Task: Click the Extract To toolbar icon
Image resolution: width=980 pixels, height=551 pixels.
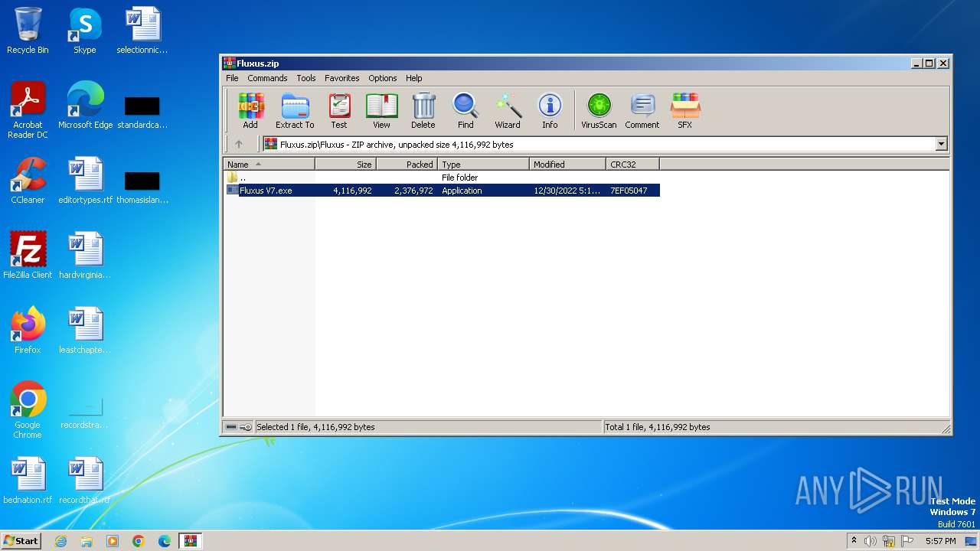Action: pos(295,111)
